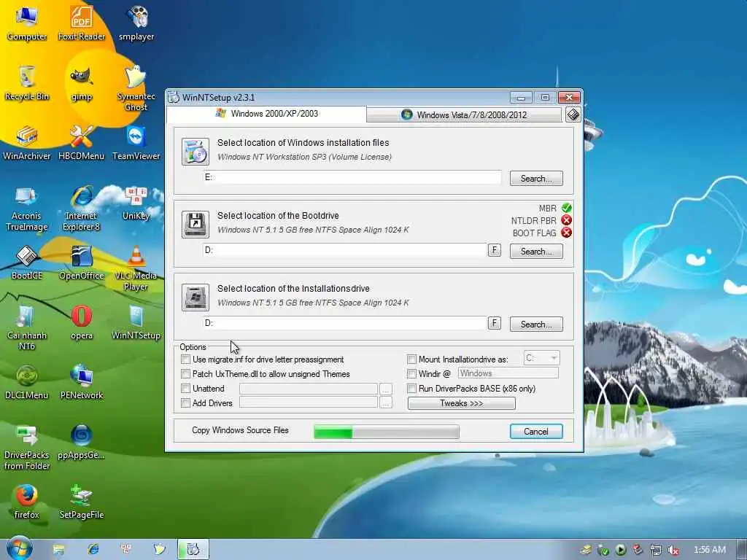The height and width of the screenshot is (560, 747).
Task: Open the Tweaks >>> options
Action: (x=461, y=403)
